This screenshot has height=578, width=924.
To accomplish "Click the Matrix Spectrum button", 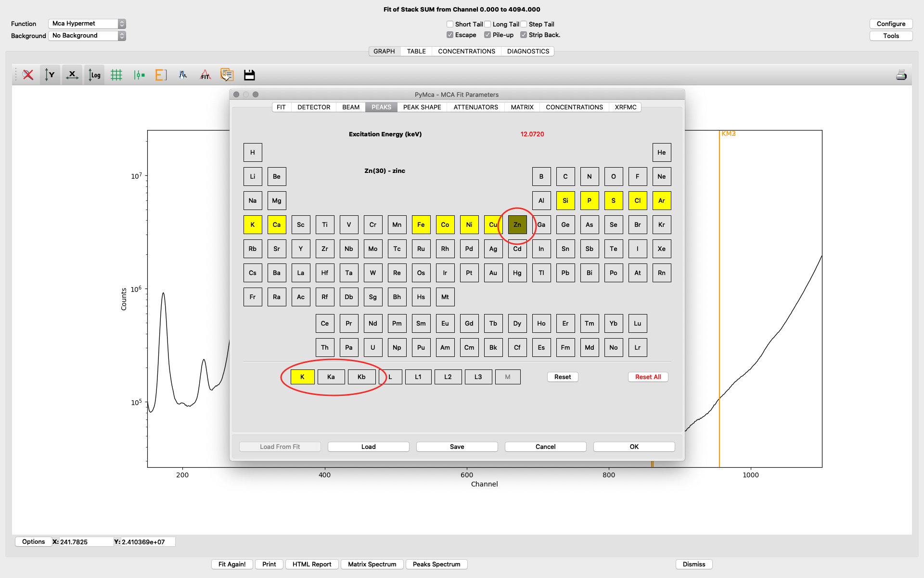I will [372, 564].
